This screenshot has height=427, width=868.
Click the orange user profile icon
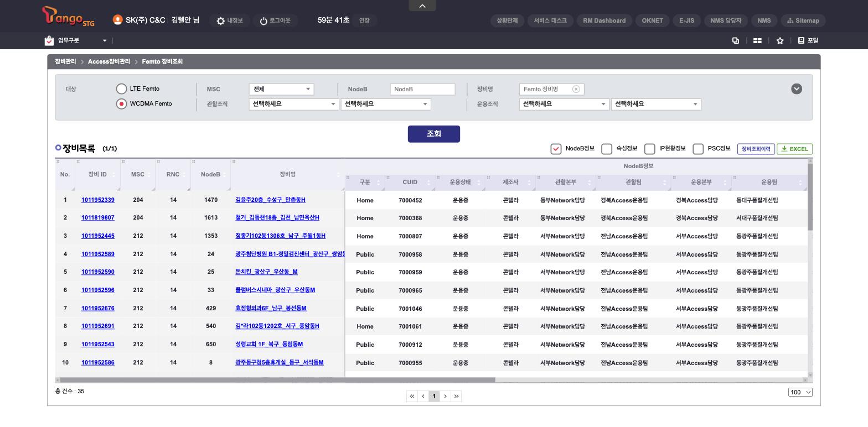pyautogui.click(x=117, y=20)
